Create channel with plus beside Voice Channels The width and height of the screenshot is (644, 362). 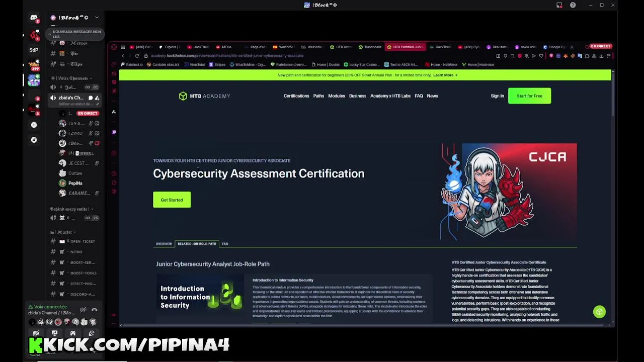(53, 78)
